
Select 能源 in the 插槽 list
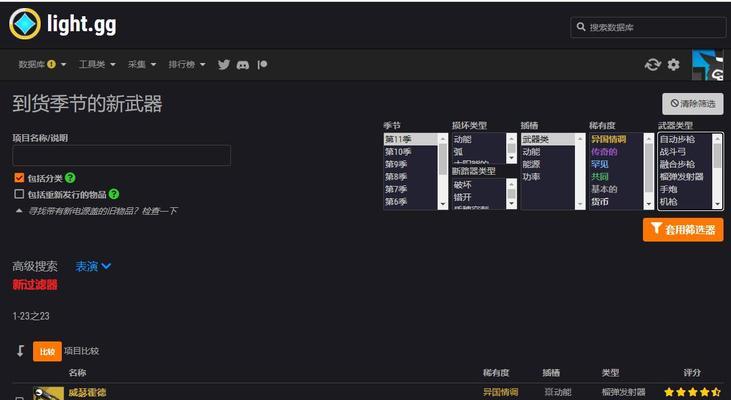pos(548,165)
